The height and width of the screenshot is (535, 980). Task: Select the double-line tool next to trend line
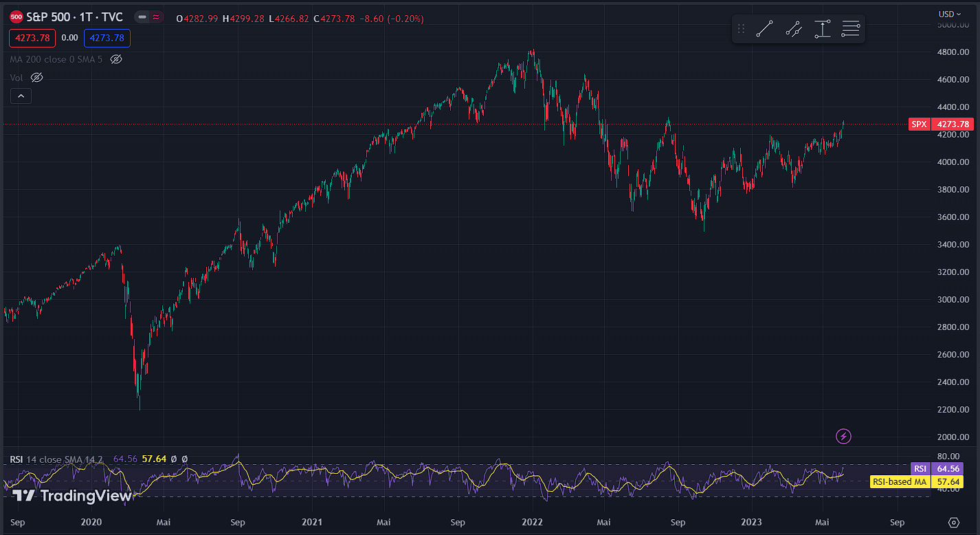point(794,29)
